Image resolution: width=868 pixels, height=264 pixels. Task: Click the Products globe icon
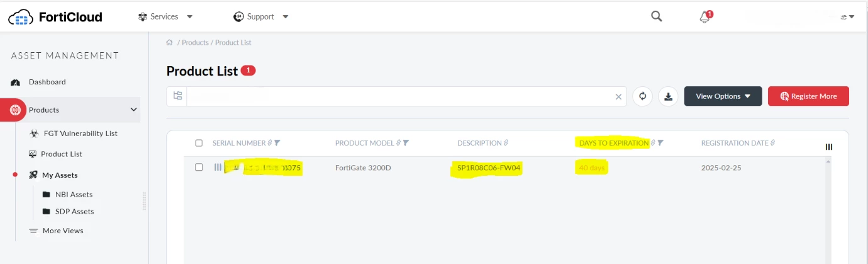coord(16,110)
